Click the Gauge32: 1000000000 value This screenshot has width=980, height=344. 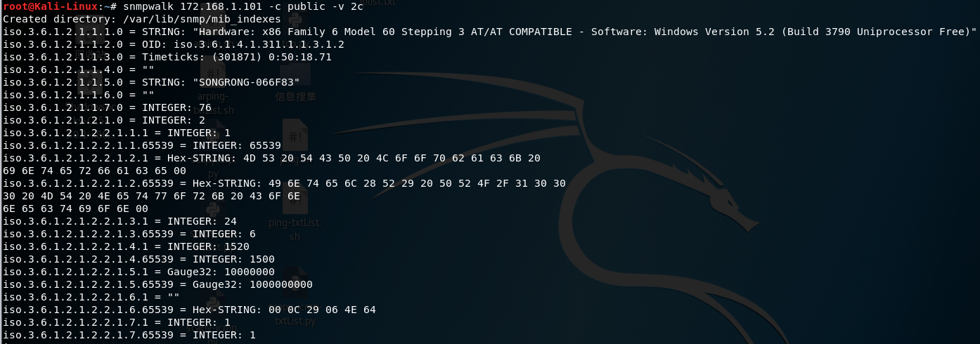click(x=252, y=284)
